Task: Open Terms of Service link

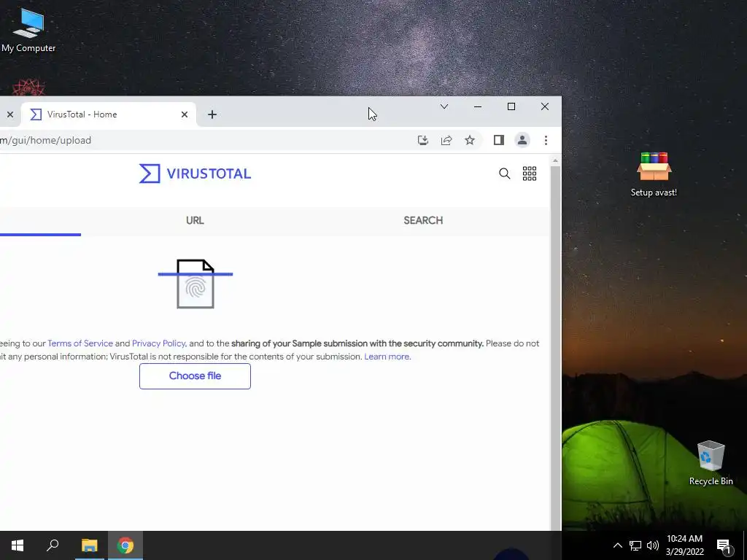Action: [80, 343]
